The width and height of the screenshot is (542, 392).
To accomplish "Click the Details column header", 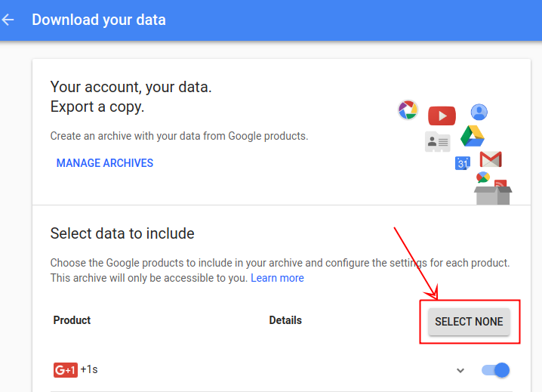I will (285, 320).
